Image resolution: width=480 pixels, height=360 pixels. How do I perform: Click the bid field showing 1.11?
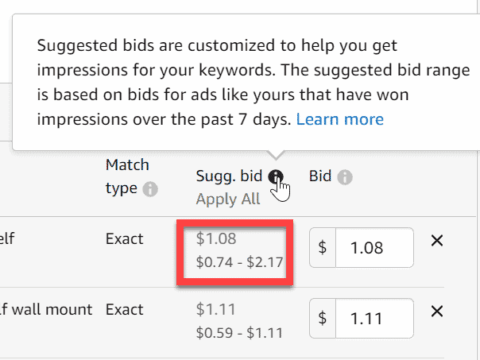click(x=374, y=319)
